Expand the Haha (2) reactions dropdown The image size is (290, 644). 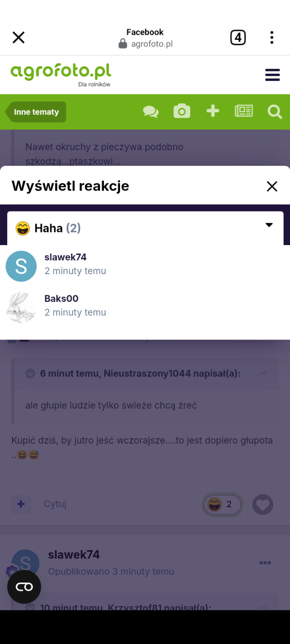pyautogui.click(x=145, y=228)
